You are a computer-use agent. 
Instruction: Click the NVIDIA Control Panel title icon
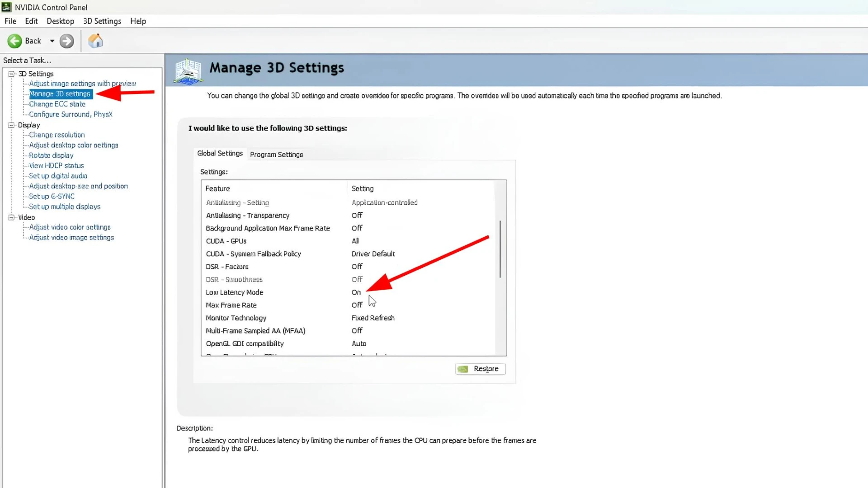(x=6, y=7)
